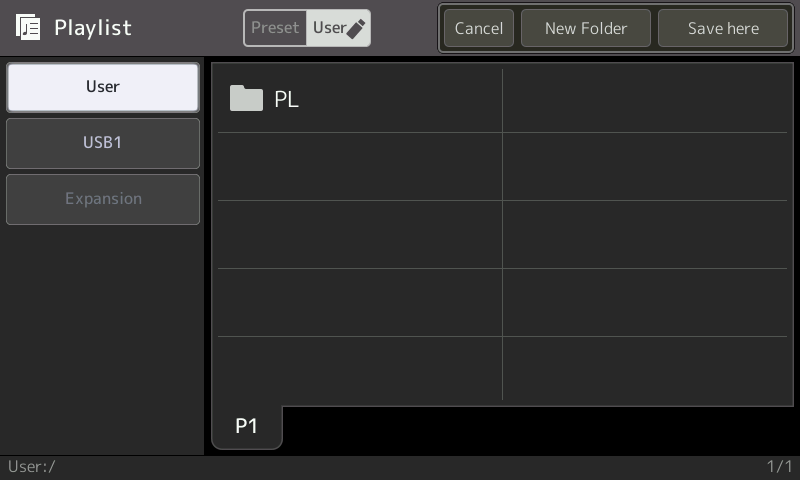
Task: Switch to the Preset toggle option
Action: pos(275,28)
